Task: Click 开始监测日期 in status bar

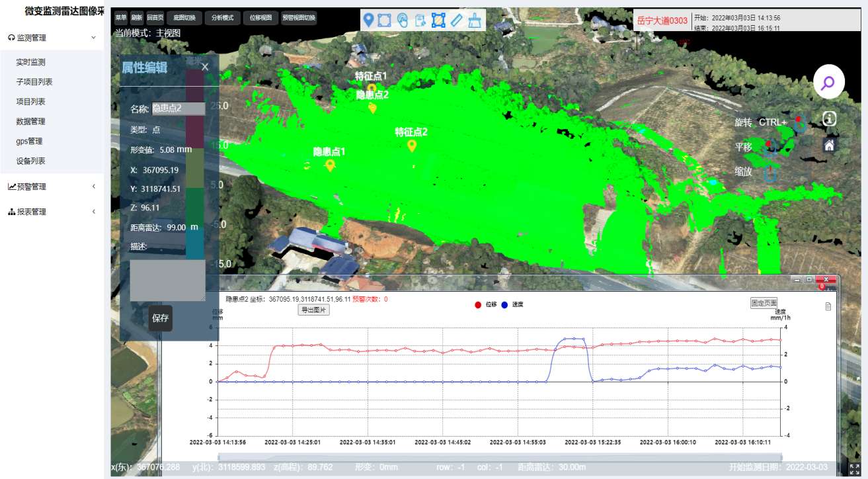Action: tap(778, 467)
